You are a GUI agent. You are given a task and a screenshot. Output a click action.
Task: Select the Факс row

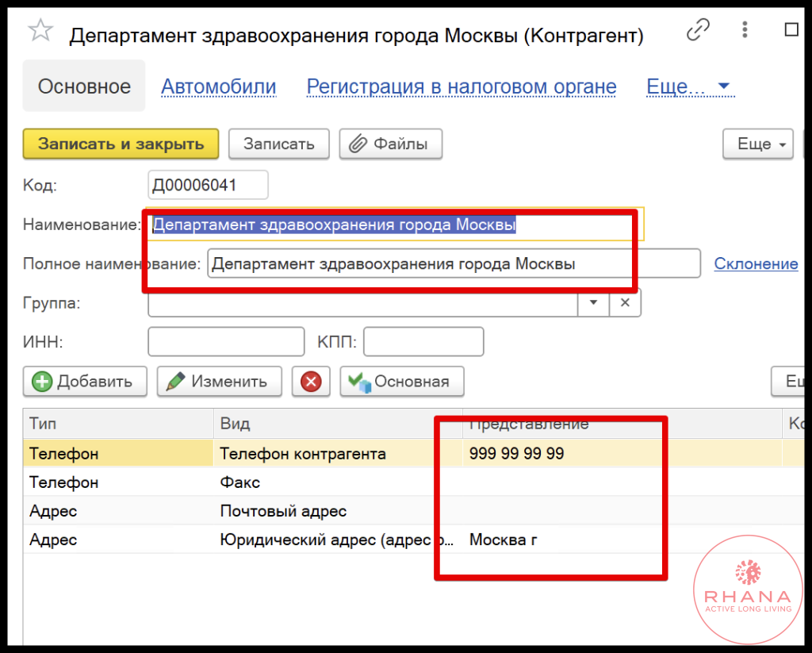pos(413,482)
